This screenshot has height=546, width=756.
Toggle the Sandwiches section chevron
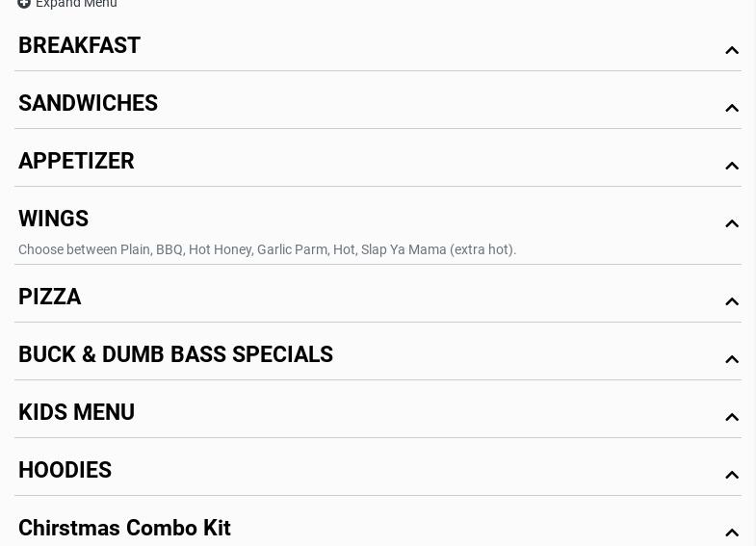click(732, 108)
